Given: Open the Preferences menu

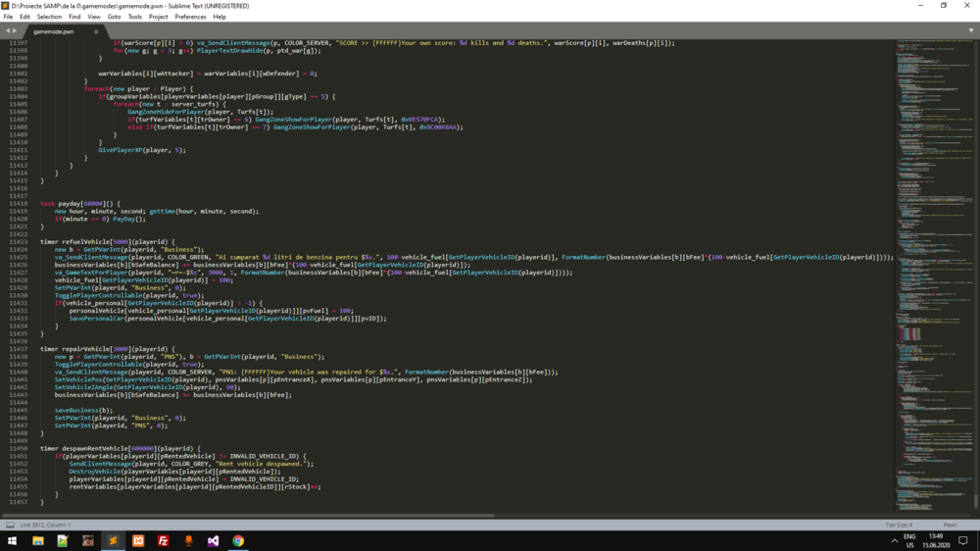Looking at the screenshot, I should coord(191,17).
